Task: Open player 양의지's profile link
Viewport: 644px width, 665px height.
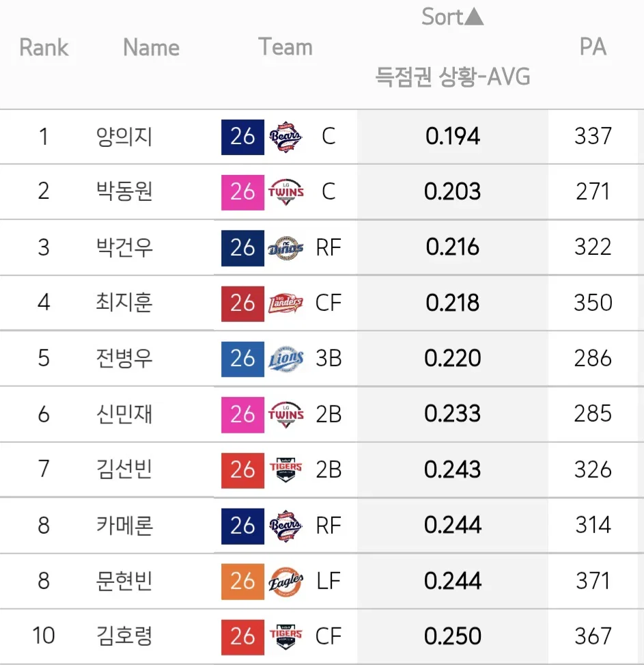Action: coord(124,137)
